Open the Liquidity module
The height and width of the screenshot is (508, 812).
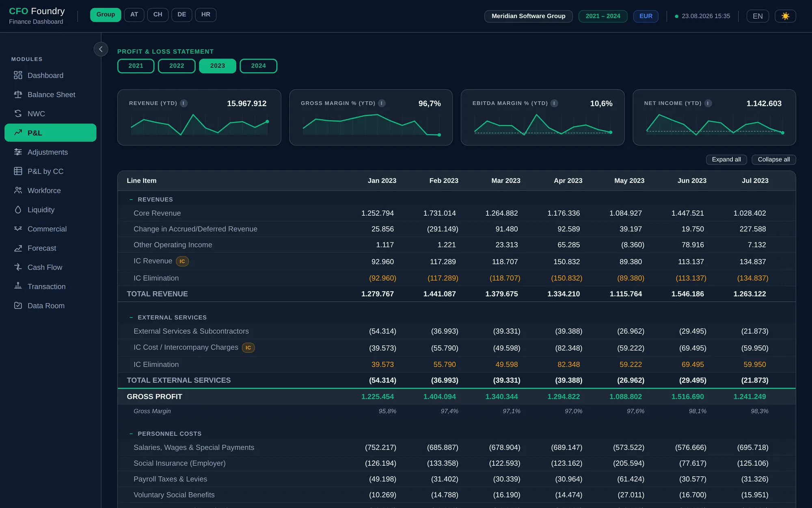(x=50, y=209)
